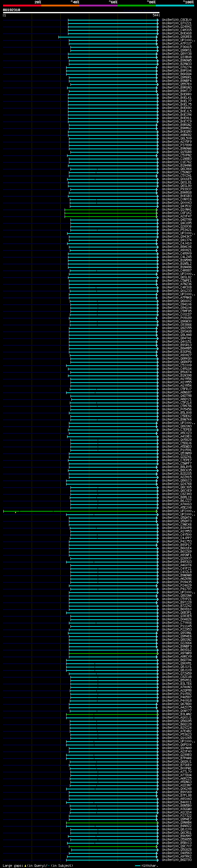Open hit UniRef100_Q24842
This screenshot has height=868, width=197.
pos(177,26)
